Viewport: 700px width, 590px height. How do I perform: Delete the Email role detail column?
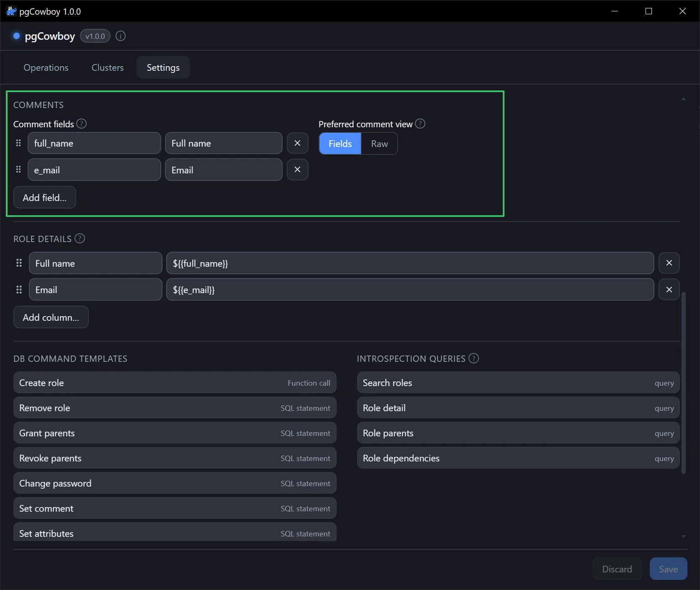[x=669, y=289]
